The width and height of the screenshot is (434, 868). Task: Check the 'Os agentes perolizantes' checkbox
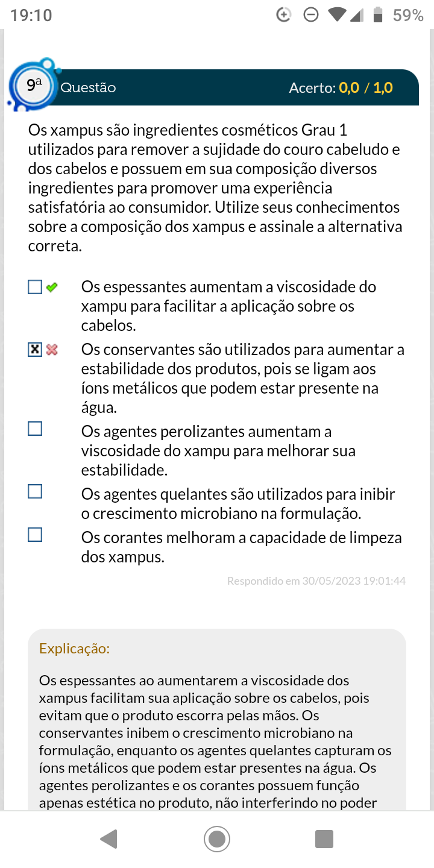35,429
